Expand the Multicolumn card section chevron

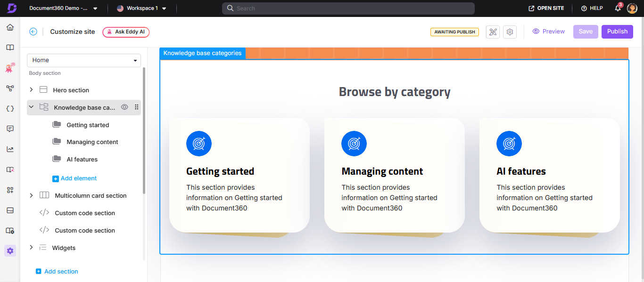[x=31, y=195]
